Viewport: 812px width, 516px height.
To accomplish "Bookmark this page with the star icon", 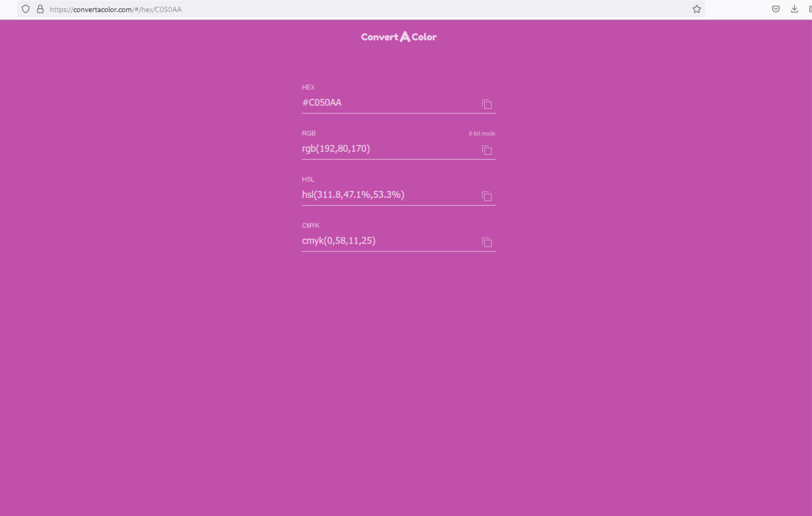I will point(697,9).
